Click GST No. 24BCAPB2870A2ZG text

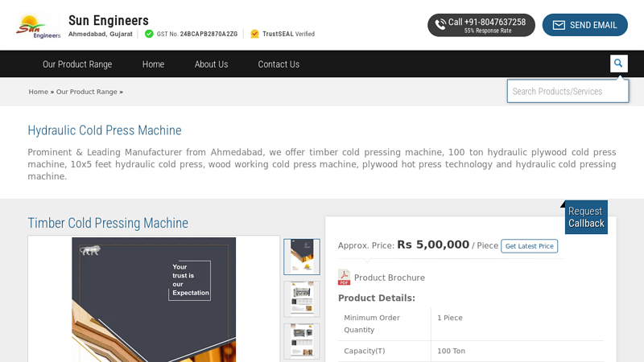tap(197, 34)
